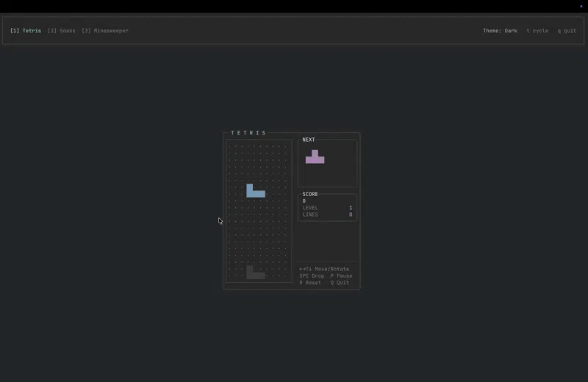Click the LINES label
The height and width of the screenshot is (382, 588).
[310, 215]
